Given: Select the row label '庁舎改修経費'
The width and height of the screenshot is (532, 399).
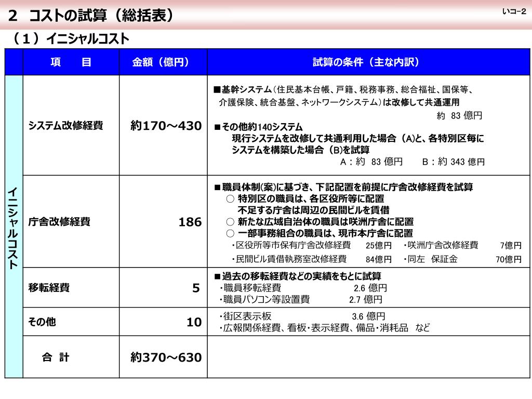Looking at the screenshot, I should [59, 222].
